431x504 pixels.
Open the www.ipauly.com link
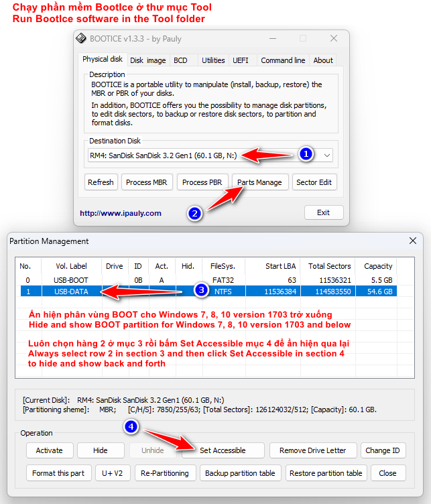(x=121, y=213)
